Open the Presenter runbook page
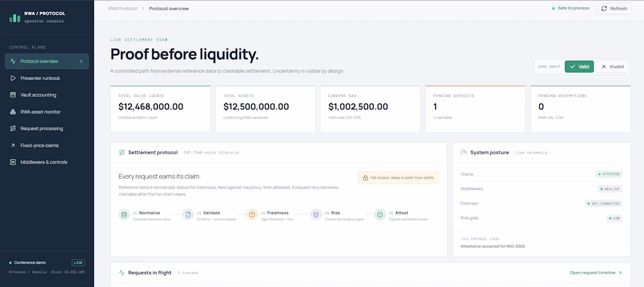Viewport: 644px width, 287px height. coord(47,78)
